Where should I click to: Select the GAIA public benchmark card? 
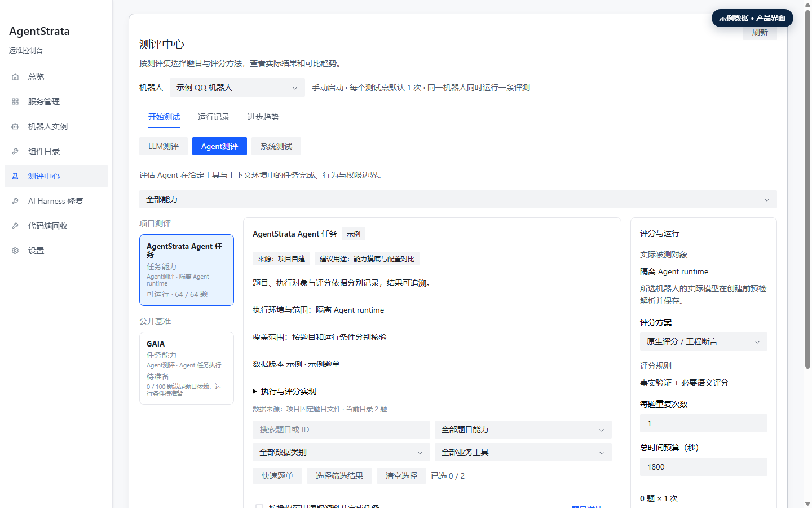click(x=187, y=368)
